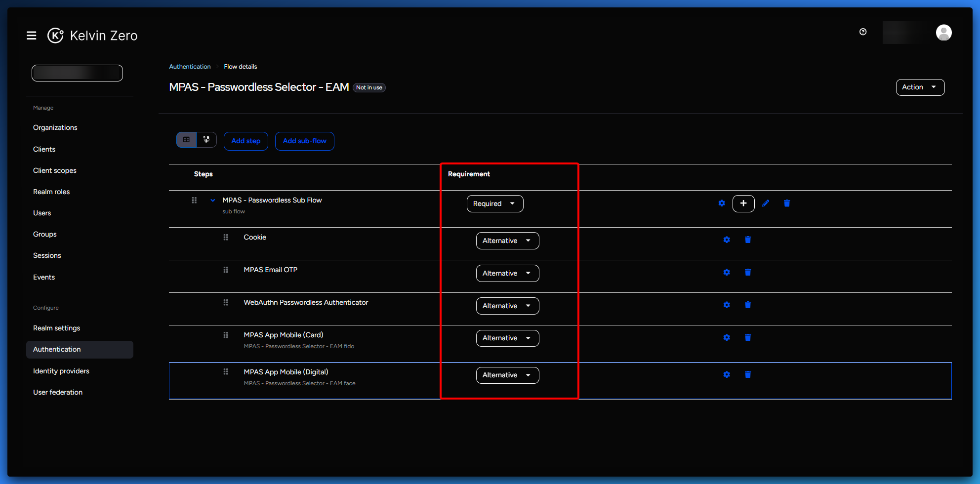Open the hamburger navigation menu
980x484 pixels.
coord(32,36)
